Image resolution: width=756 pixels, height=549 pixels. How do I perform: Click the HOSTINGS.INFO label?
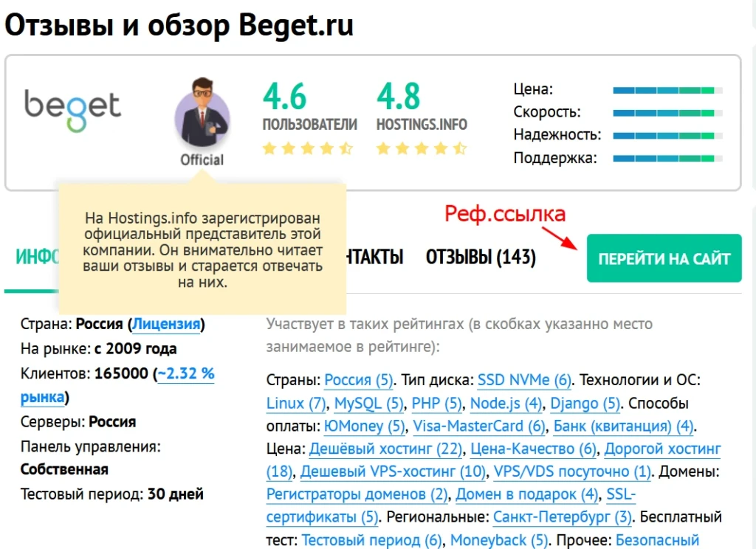point(422,125)
